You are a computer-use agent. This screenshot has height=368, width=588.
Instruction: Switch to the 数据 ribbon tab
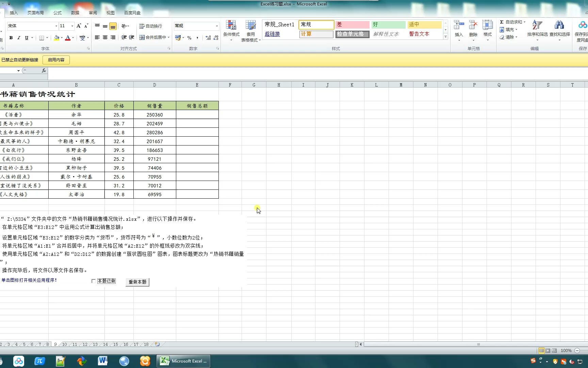pyautogui.click(x=75, y=13)
